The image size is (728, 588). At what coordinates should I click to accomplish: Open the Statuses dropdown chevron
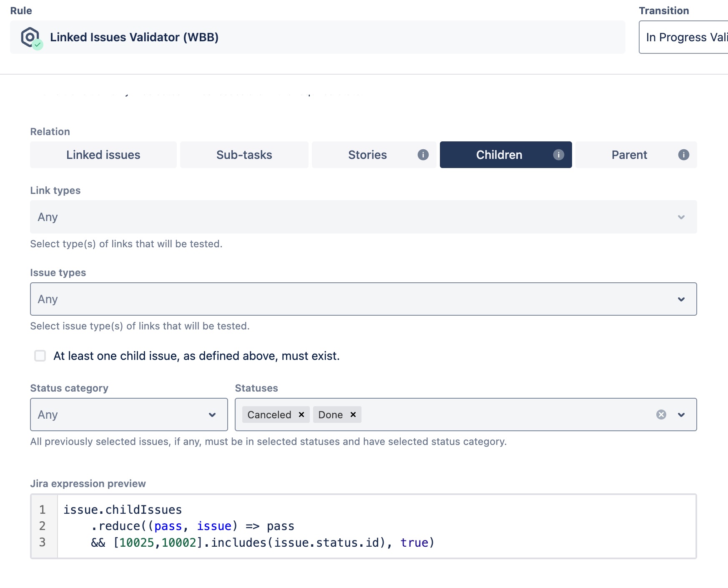[x=681, y=415]
